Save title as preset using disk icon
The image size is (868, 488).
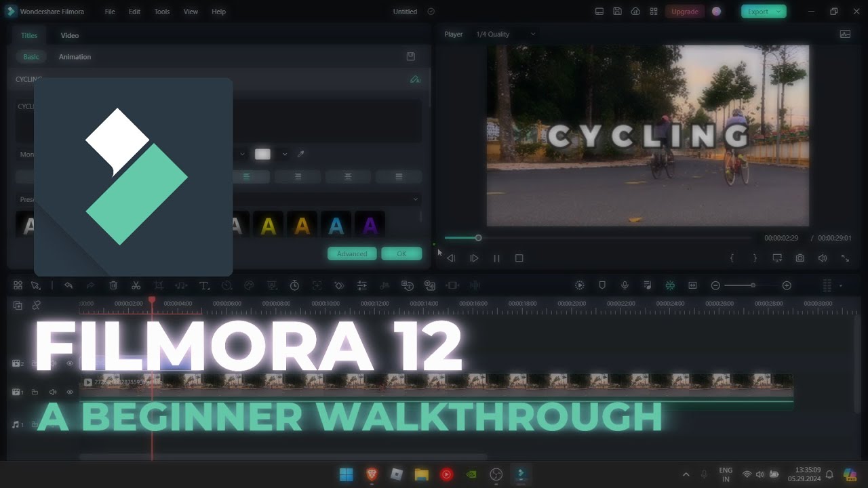coord(410,56)
